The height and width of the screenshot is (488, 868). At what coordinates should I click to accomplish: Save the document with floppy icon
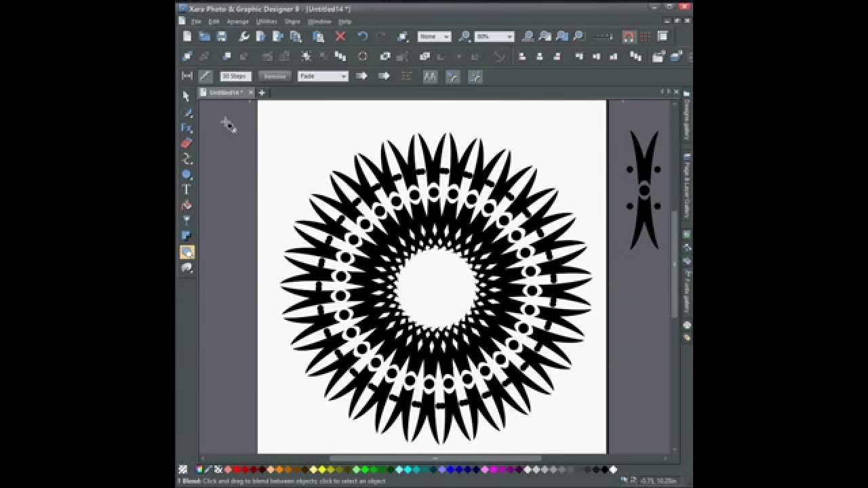(x=221, y=37)
